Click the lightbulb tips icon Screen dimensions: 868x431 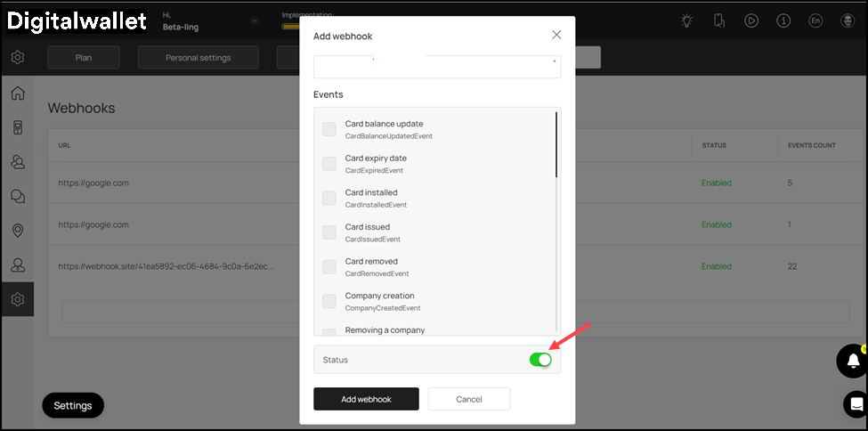pyautogui.click(x=686, y=20)
